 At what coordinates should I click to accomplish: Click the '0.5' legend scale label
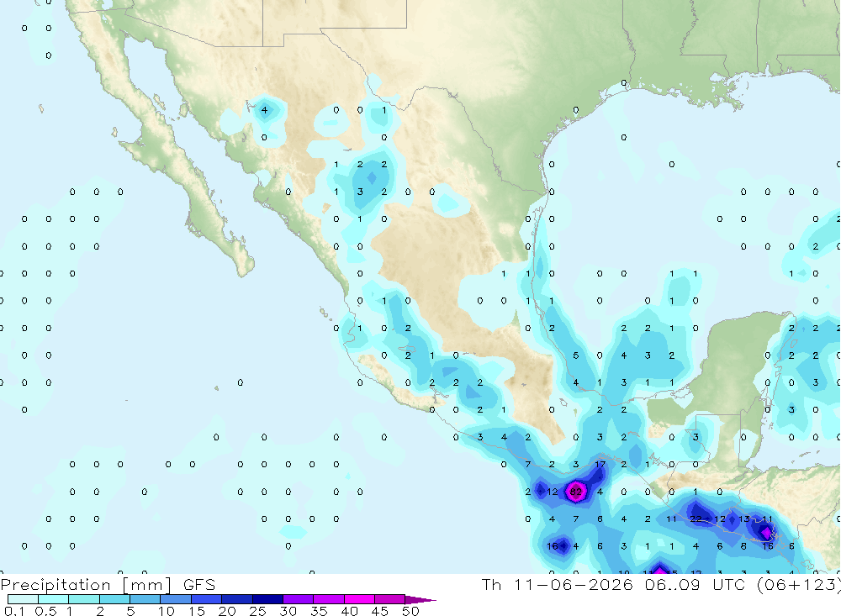(45, 611)
